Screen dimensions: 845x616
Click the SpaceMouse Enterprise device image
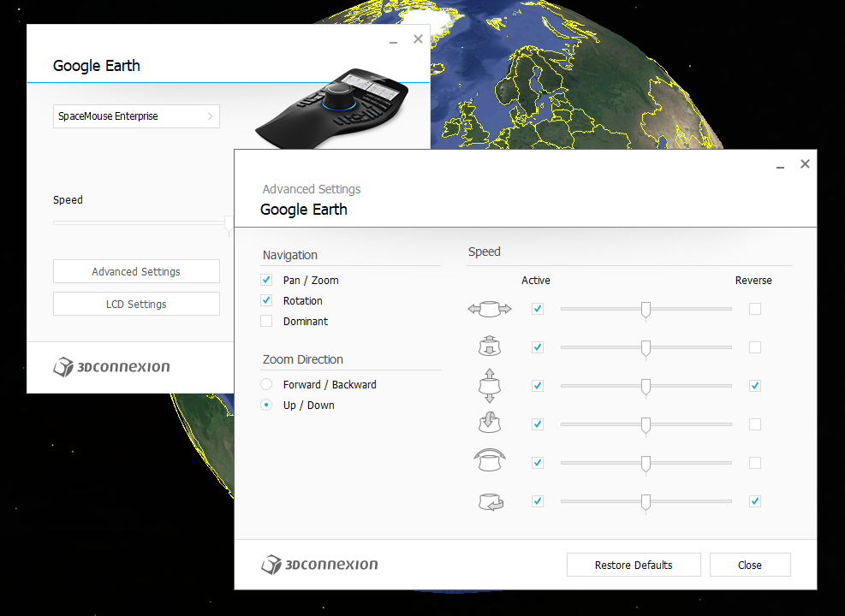click(x=332, y=108)
